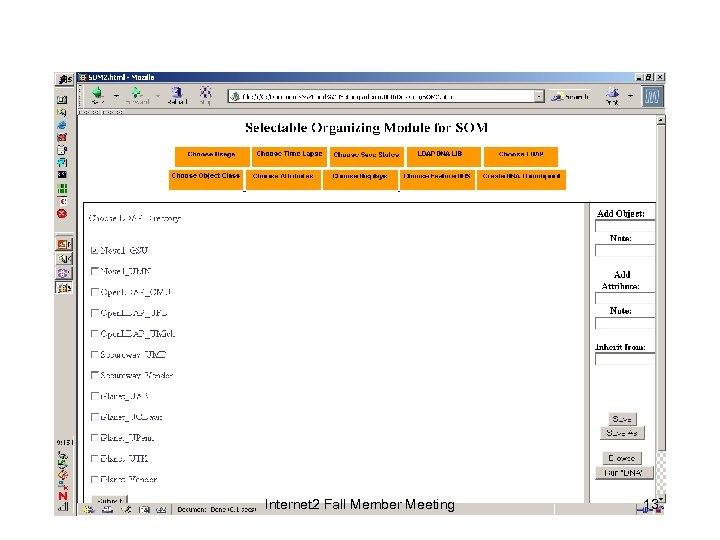The width and height of the screenshot is (720, 540).
Task: Check the iPlanet_UColo checkbox
Action: coord(95,417)
